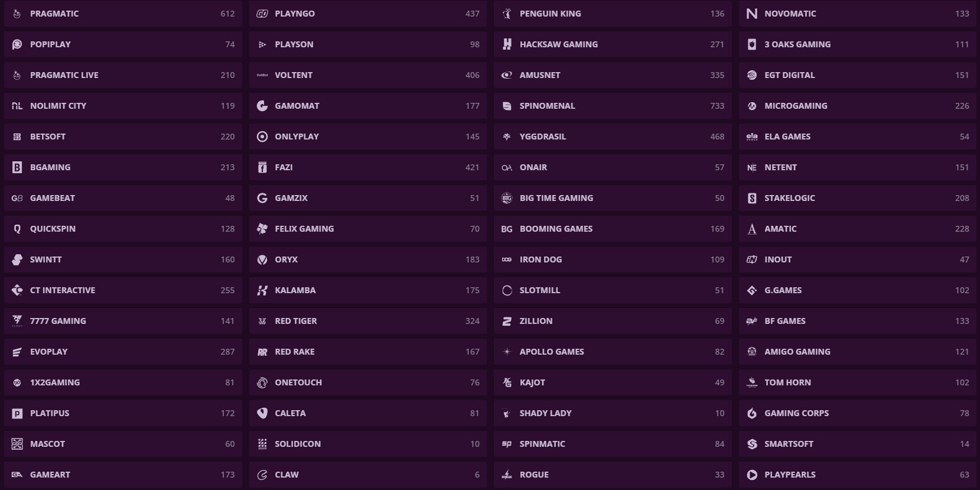Choose the NetEnt provider row
Image resolution: width=980 pixels, height=490 pixels.
(857, 167)
